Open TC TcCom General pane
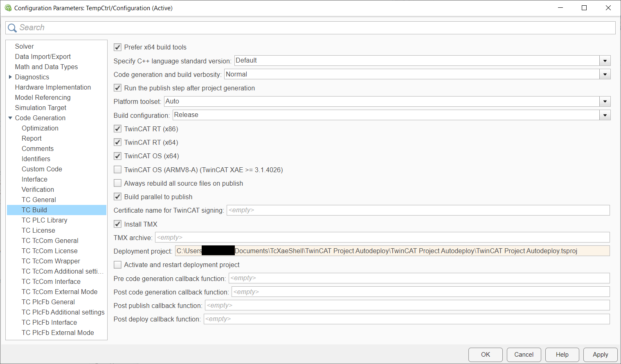Viewport: 621px width, 364px height. click(x=50, y=240)
